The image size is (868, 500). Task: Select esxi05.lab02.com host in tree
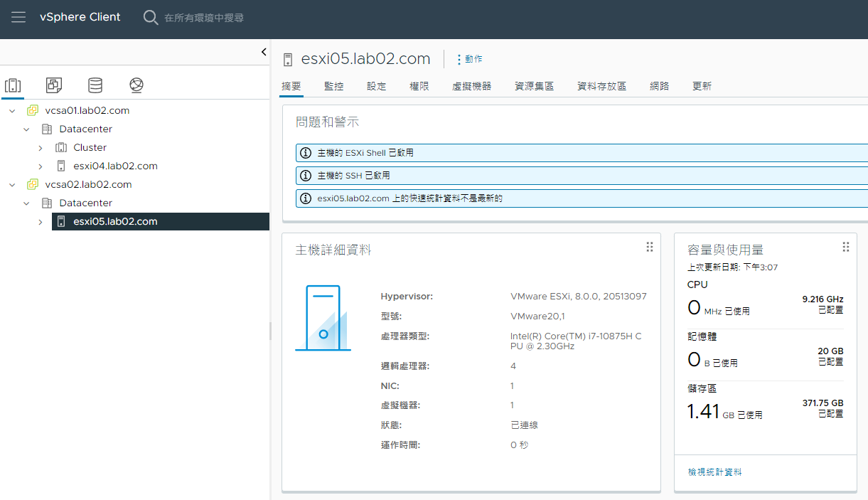(x=116, y=222)
